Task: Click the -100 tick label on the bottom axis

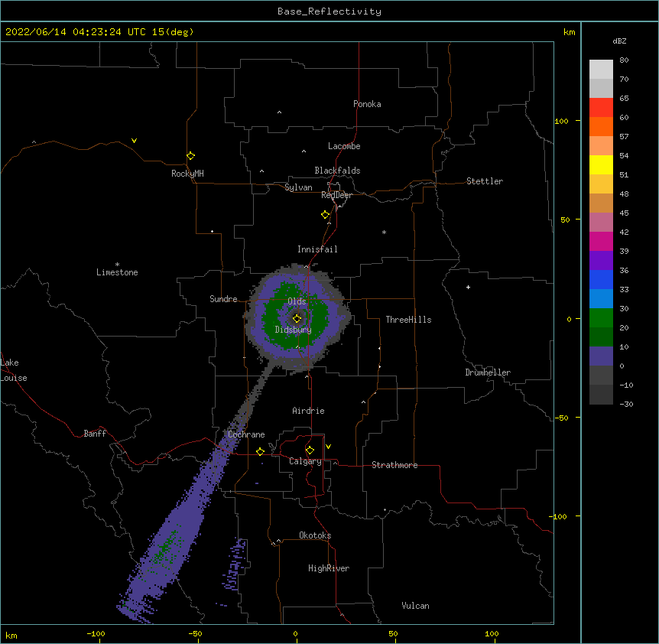Action: tap(96, 633)
